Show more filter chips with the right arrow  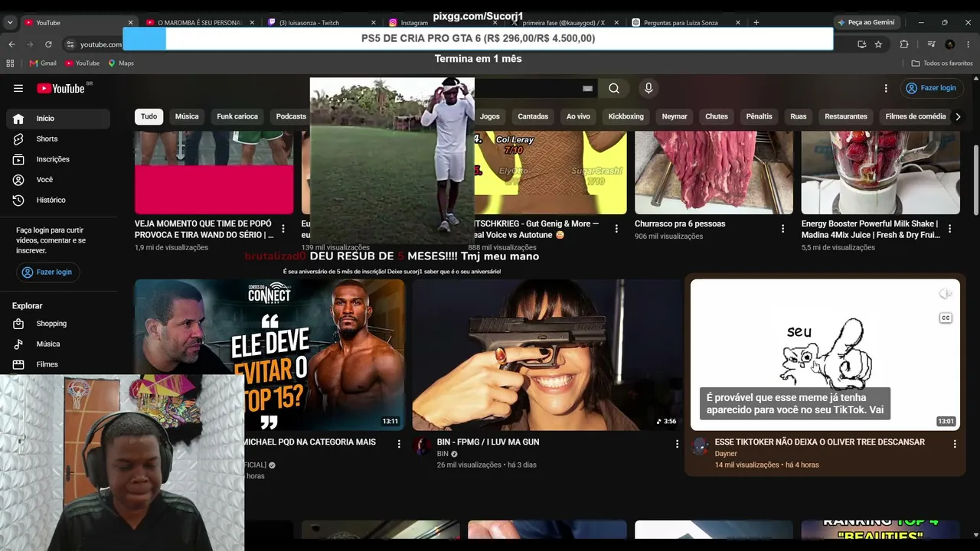click(x=958, y=116)
